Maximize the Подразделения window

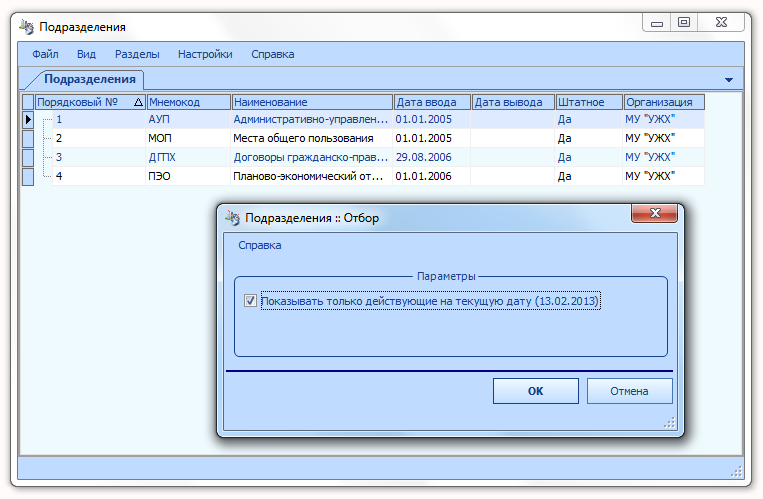[x=684, y=22]
